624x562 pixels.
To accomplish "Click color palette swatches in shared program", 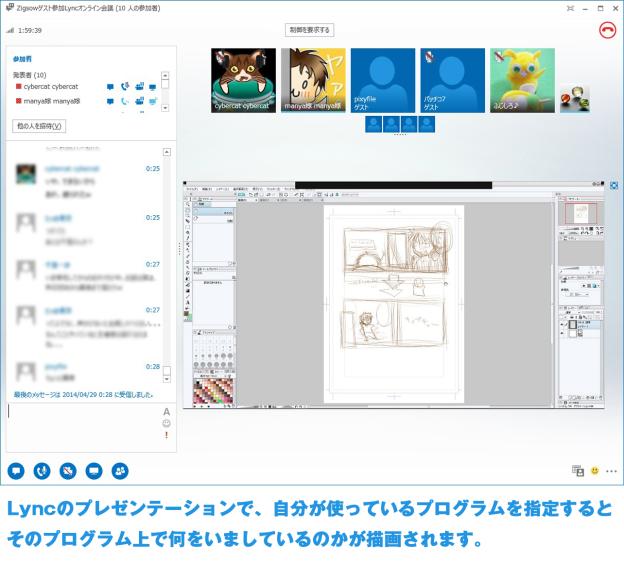I will coord(214,392).
